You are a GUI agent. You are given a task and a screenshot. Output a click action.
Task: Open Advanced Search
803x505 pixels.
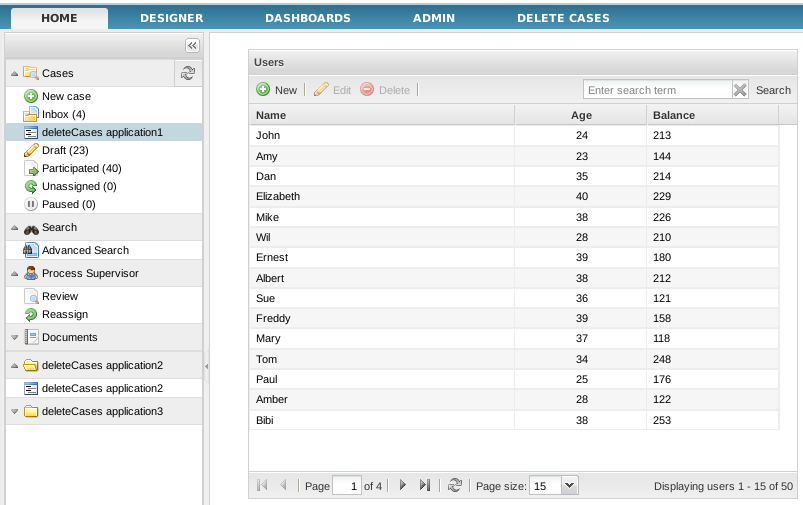(85, 250)
